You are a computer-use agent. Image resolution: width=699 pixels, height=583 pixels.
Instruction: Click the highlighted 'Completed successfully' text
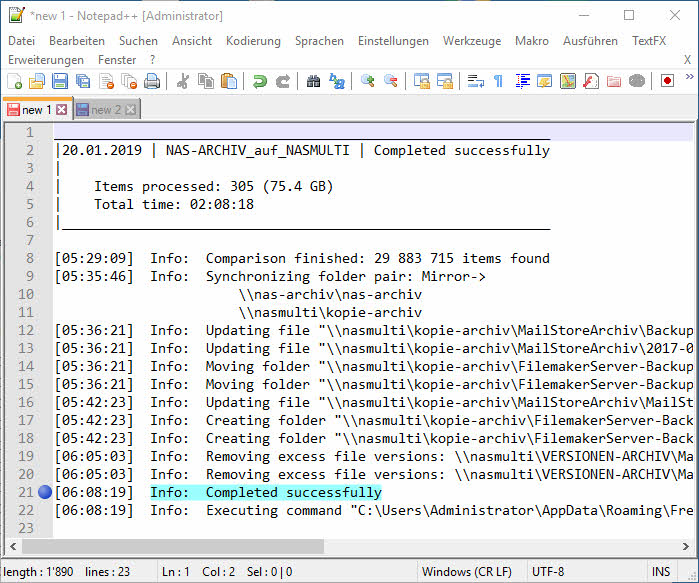point(293,492)
